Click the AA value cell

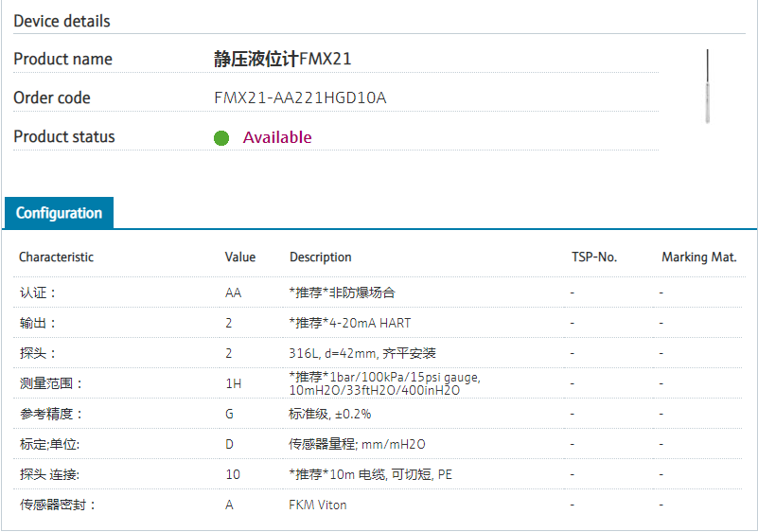pyautogui.click(x=233, y=293)
